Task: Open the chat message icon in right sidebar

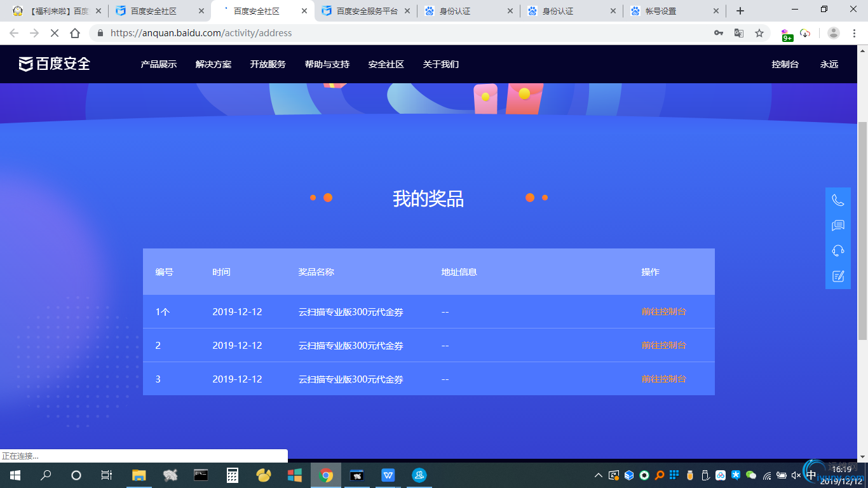Action: pos(838,226)
